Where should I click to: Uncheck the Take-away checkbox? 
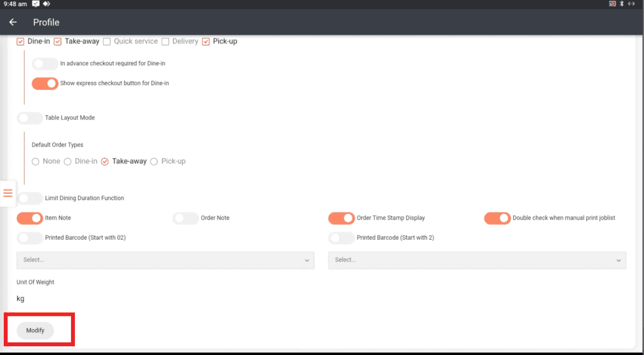[x=58, y=42]
